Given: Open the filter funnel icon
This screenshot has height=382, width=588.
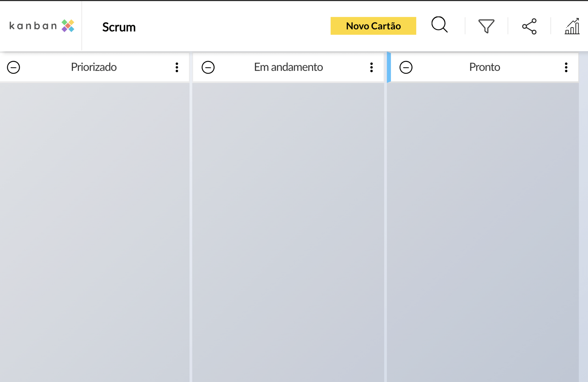Looking at the screenshot, I should (486, 26).
